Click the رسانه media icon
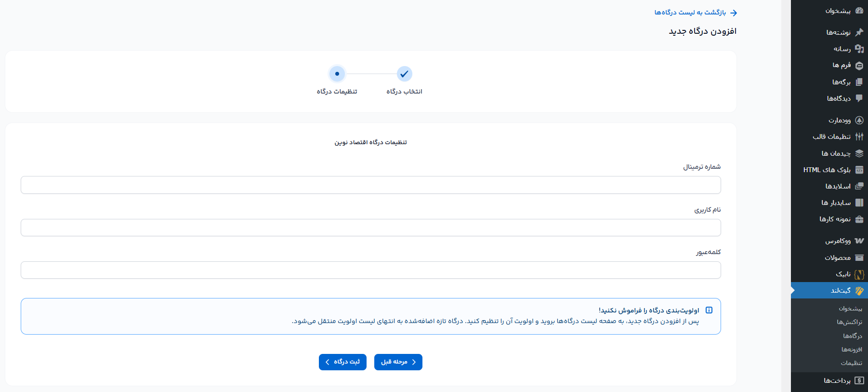Screen dimensions: 868x392 pyautogui.click(x=859, y=49)
